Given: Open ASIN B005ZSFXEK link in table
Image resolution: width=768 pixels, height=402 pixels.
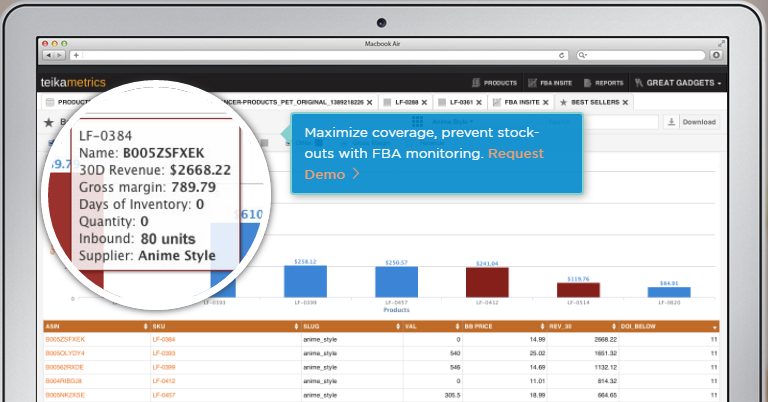Looking at the screenshot, I should [x=65, y=340].
